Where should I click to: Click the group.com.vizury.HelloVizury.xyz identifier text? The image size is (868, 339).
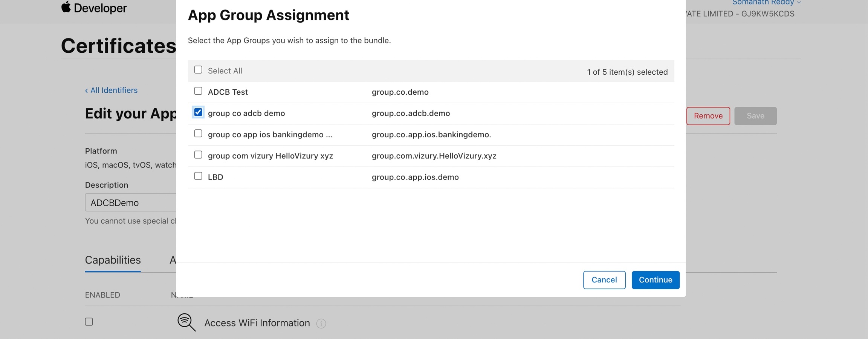[x=434, y=156]
